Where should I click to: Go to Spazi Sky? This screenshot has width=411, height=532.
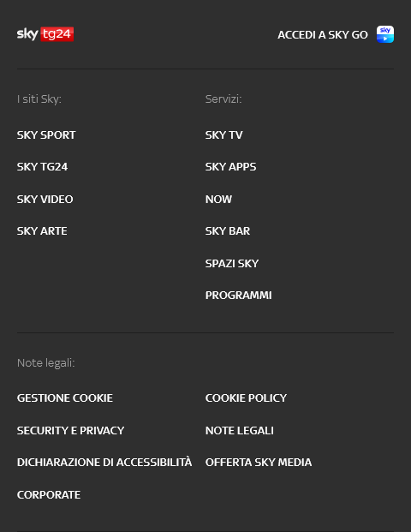click(x=232, y=263)
